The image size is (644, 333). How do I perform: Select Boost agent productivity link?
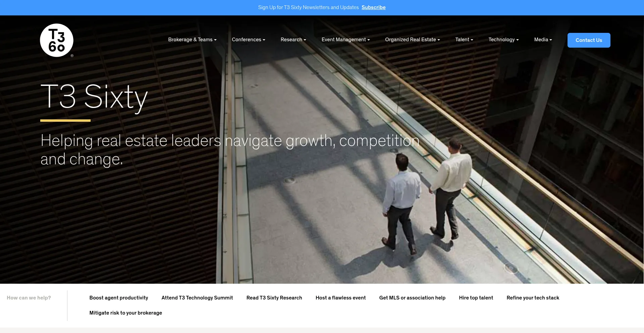[119, 298]
